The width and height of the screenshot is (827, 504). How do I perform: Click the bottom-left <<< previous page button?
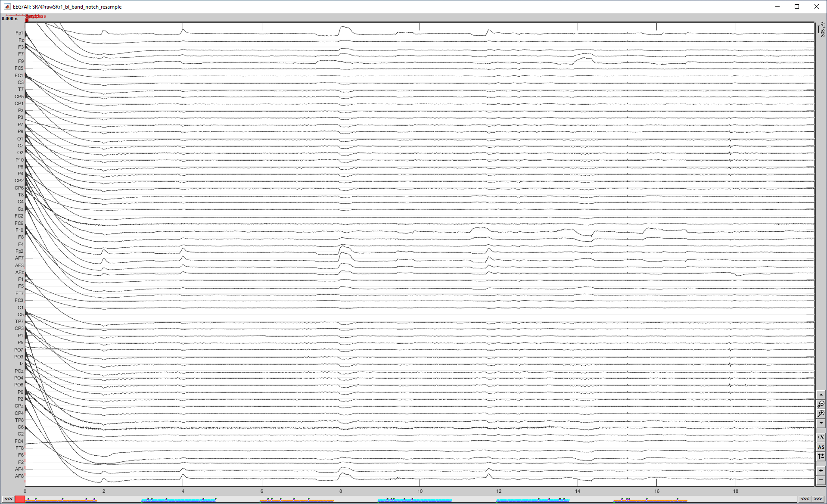(8, 499)
